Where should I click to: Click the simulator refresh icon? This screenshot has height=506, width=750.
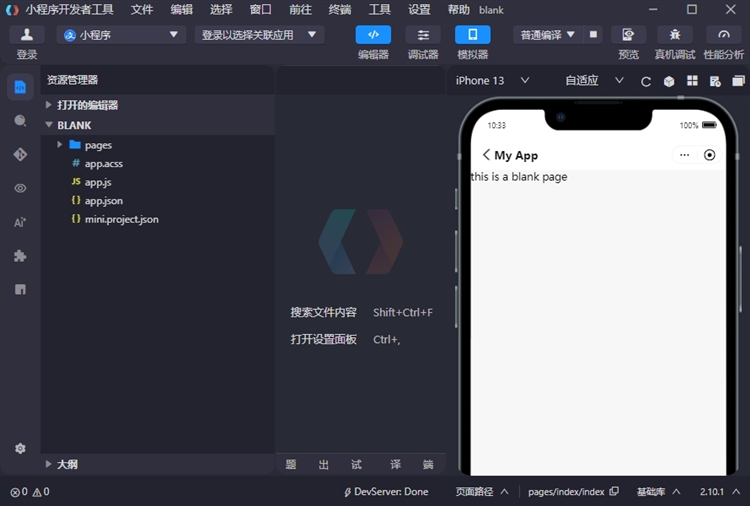point(646,81)
